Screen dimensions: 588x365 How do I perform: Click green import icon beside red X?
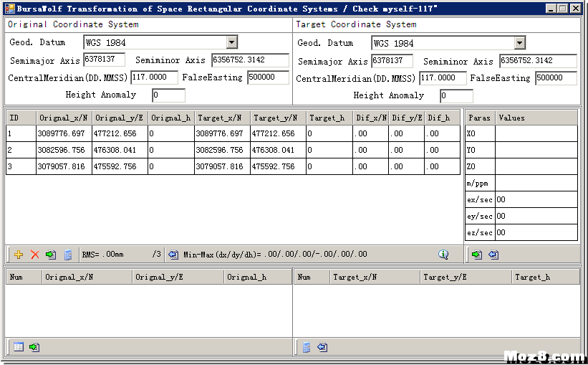tap(51, 255)
